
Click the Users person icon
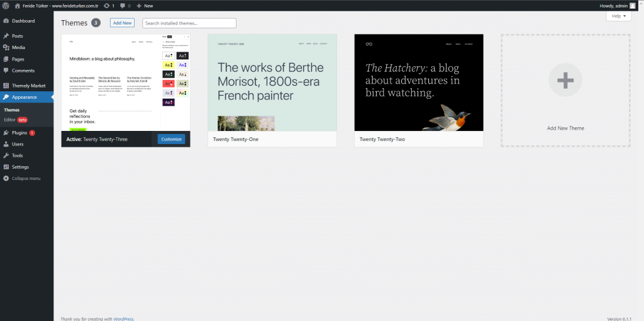point(6,144)
